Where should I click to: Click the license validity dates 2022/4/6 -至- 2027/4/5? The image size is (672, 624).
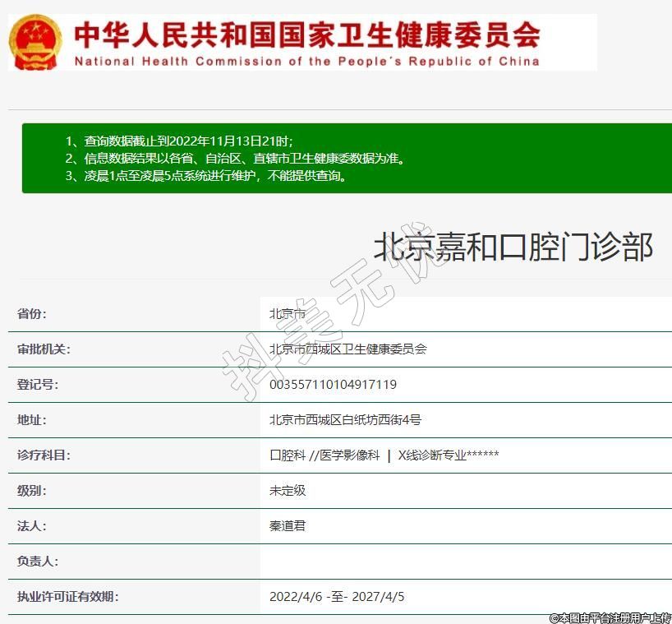[x=337, y=597]
